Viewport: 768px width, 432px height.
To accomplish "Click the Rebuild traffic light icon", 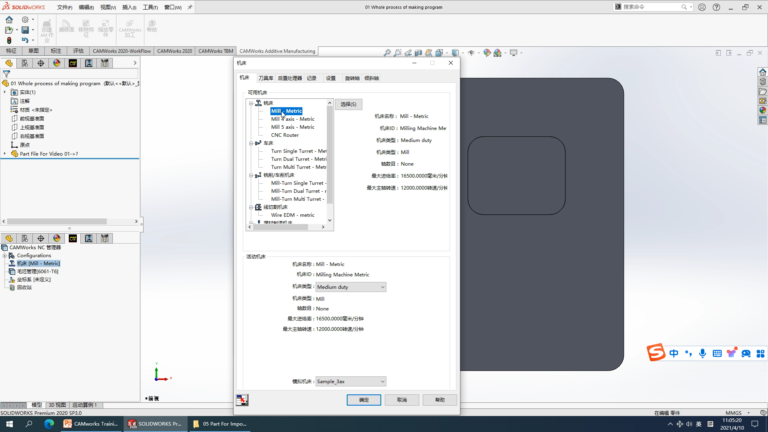I will click(x=9, y=40).
